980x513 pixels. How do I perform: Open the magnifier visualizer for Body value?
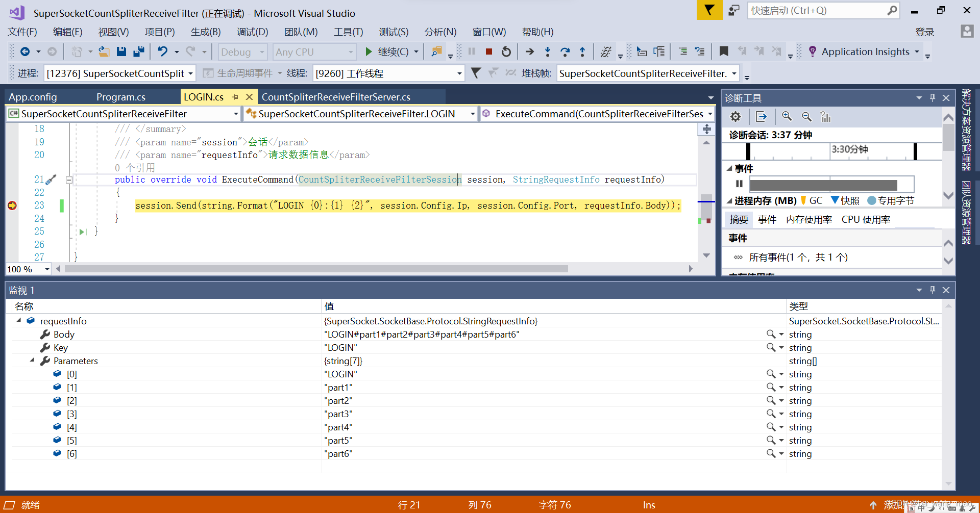click(x=771, y=334)
